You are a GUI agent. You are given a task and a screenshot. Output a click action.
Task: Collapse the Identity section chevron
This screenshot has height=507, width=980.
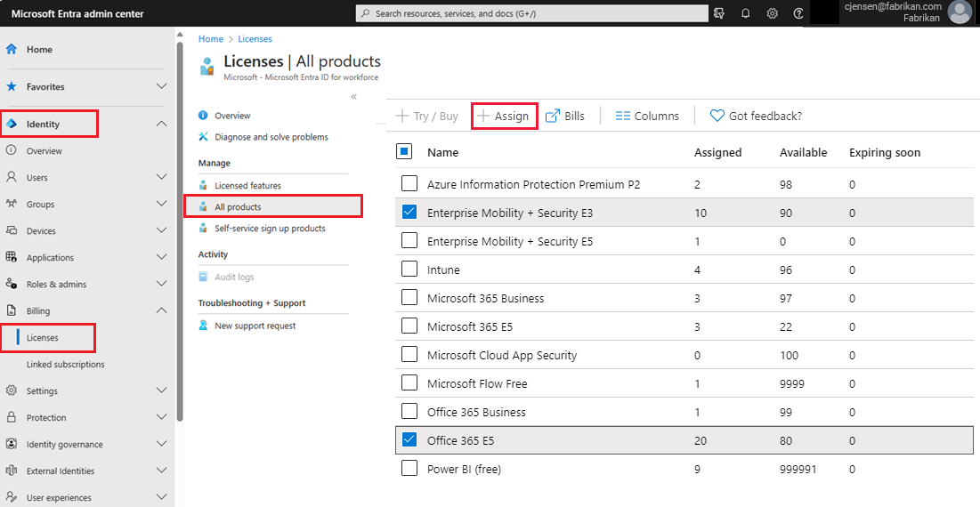(x=161, y=124)
